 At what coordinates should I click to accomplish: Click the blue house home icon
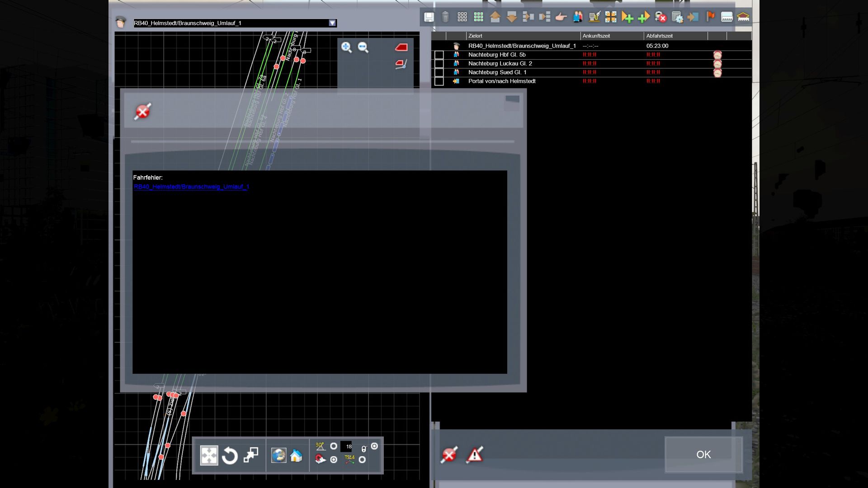click(x=296, y=455)
